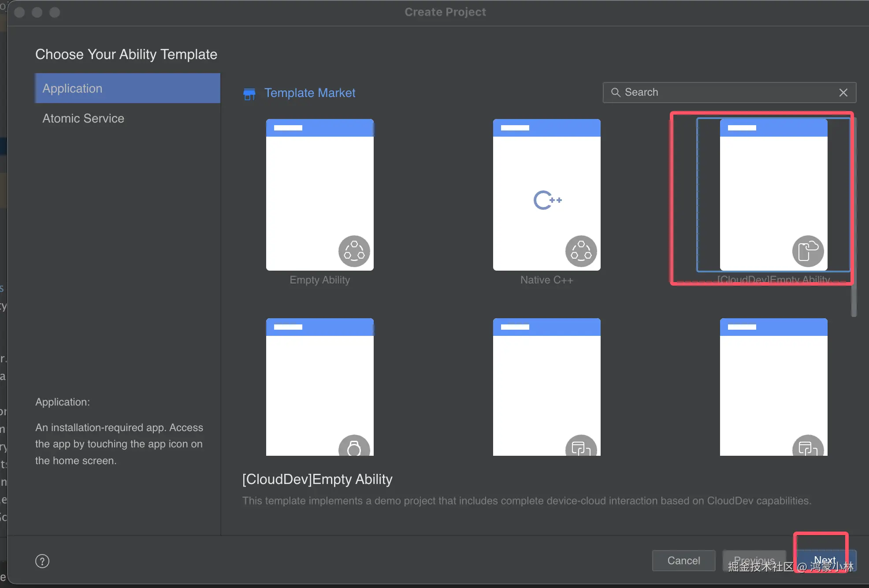Screen dimensions: 869x588
Task: Click the magnifier icon in Search
Action: tap(616, 93)
